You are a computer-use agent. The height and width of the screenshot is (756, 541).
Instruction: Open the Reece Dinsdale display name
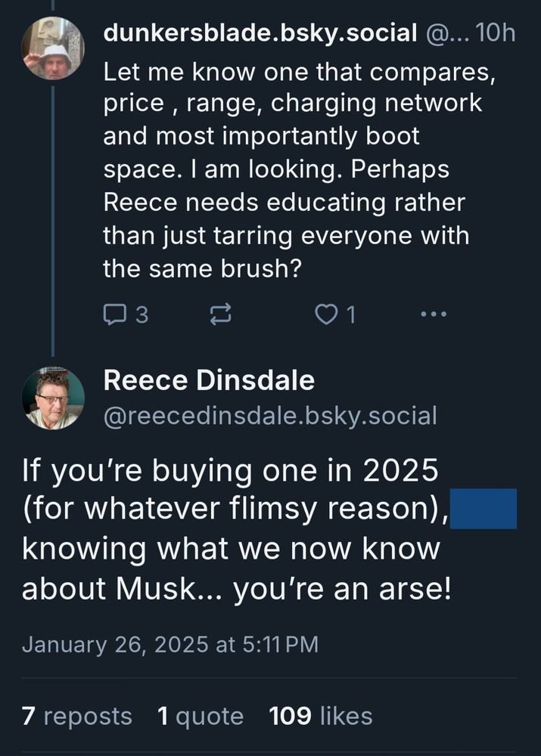209,380
